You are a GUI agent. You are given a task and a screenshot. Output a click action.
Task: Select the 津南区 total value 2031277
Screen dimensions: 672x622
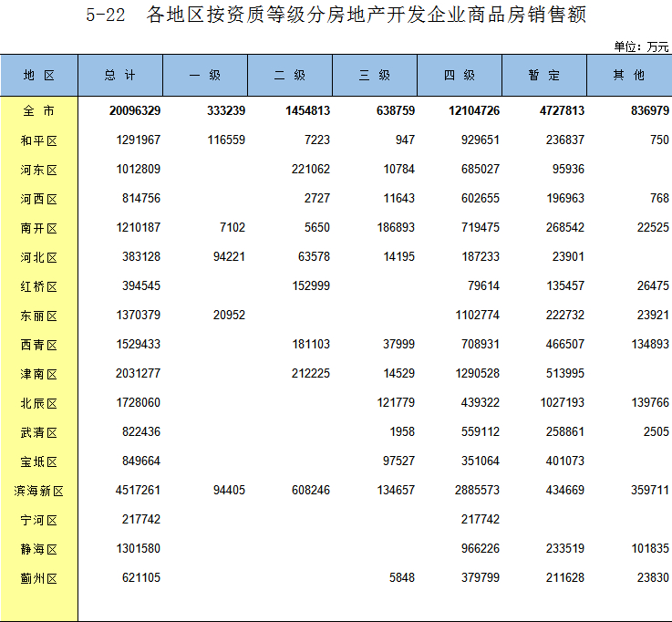138,373
